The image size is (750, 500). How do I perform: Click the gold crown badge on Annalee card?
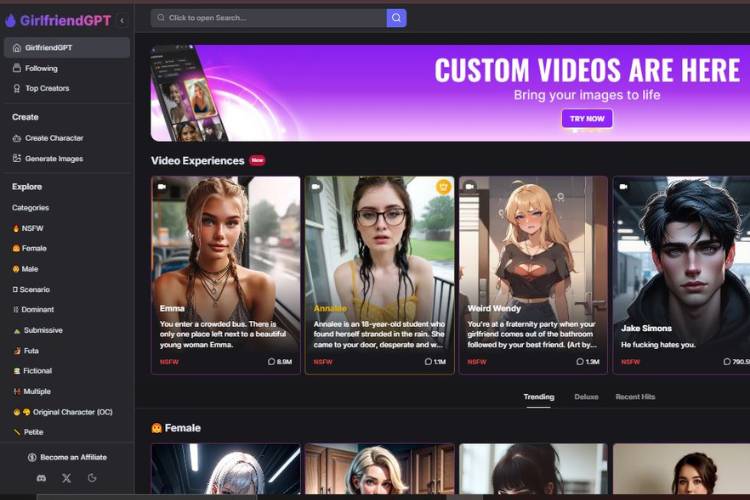point(444,187)
